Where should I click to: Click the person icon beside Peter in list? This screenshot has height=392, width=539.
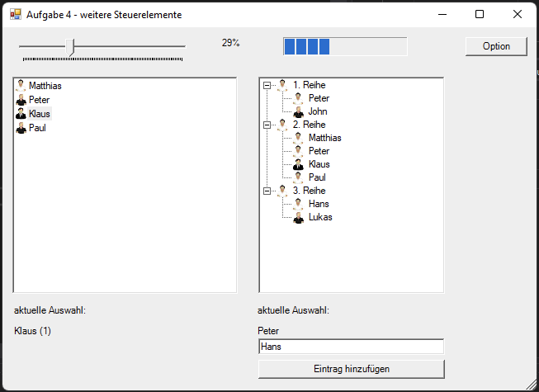[x=21, y=100]
